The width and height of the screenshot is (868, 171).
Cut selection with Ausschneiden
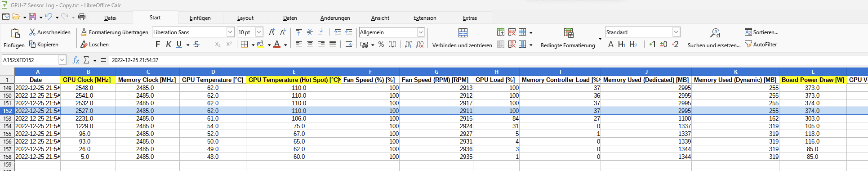50,32
